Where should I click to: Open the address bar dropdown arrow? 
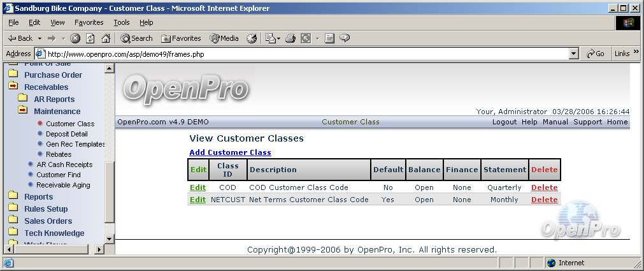click(x=574, y=54)
